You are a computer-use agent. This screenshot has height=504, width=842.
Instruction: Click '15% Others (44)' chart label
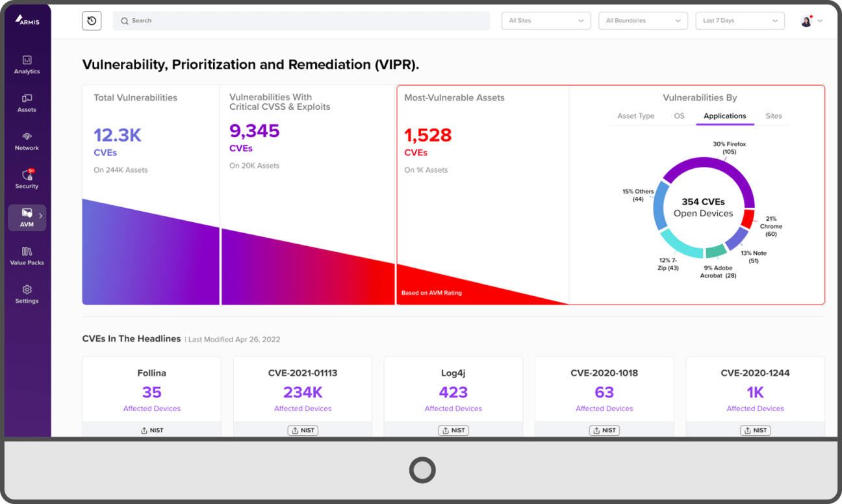(638, 195)
